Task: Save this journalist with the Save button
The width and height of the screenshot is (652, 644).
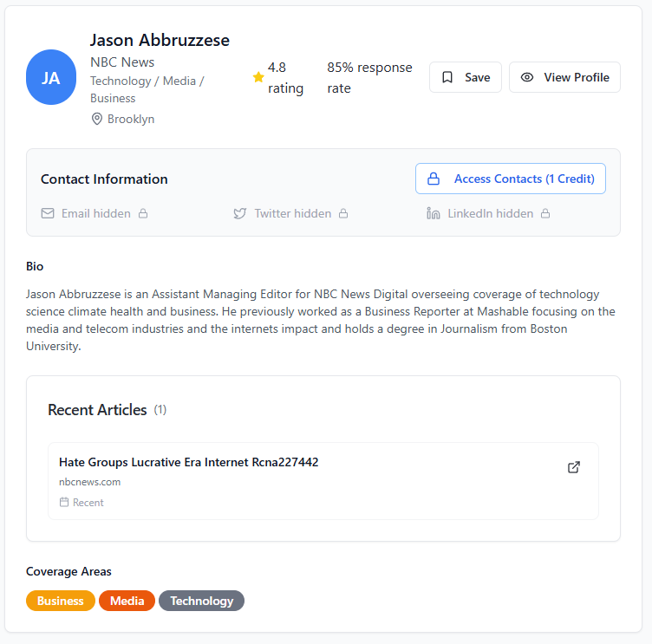Action: pos(466,77)
